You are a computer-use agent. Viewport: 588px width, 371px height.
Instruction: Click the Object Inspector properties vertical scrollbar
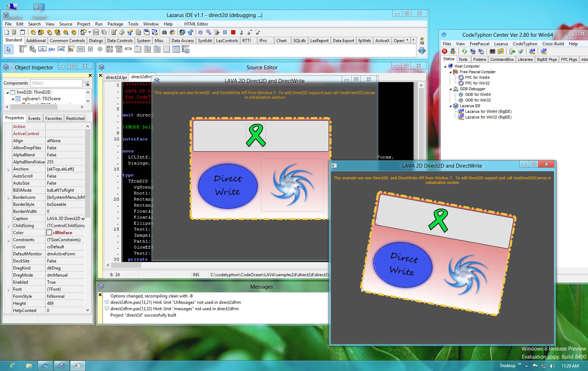[87, 218]
